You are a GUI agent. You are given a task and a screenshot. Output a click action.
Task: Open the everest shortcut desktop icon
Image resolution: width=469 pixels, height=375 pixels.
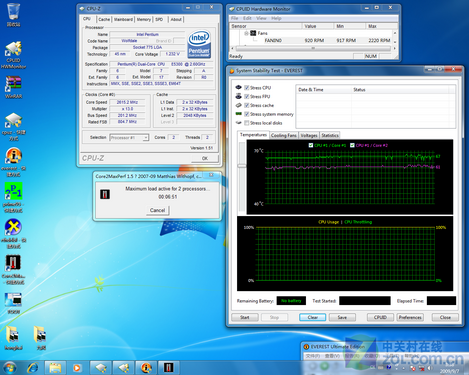click(13, 162)
